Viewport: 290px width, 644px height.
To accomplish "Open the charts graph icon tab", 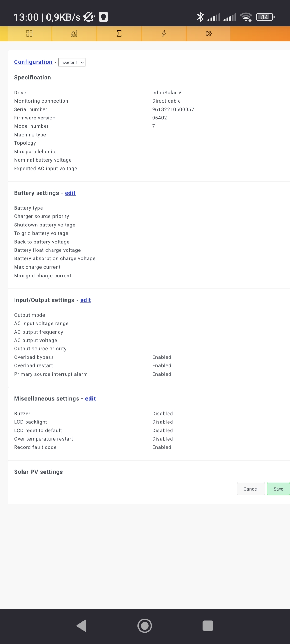I will coord(74,34).
